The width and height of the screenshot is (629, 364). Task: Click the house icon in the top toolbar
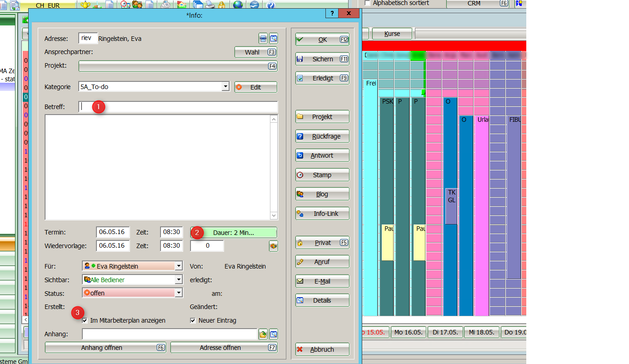pyautogui.click(x=181, y=5)
